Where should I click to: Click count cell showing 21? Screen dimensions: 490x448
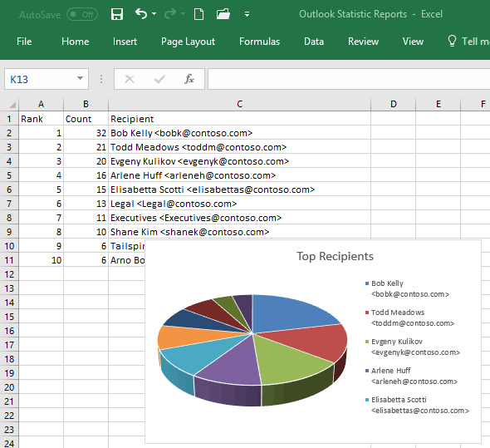coord(86,147)
